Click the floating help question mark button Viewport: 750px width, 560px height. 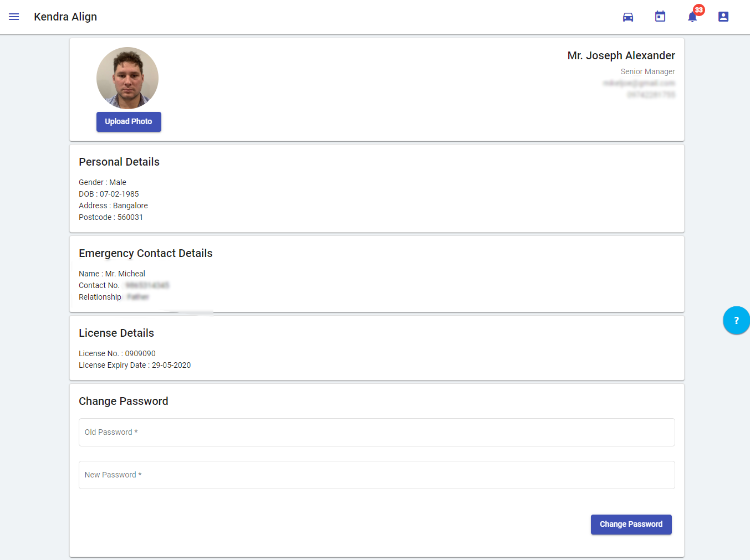736,320
